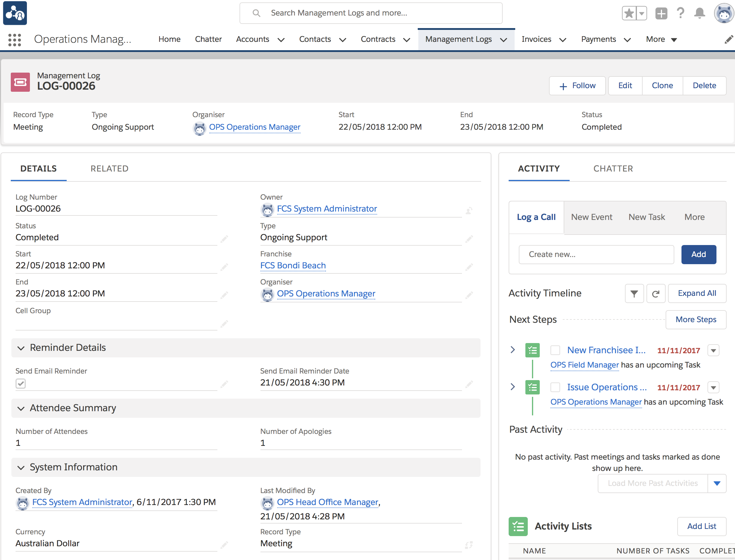This screenshot has height=560, width=735.
Task: Open the global actions plus icon
Action: click(x=661, y=13)
